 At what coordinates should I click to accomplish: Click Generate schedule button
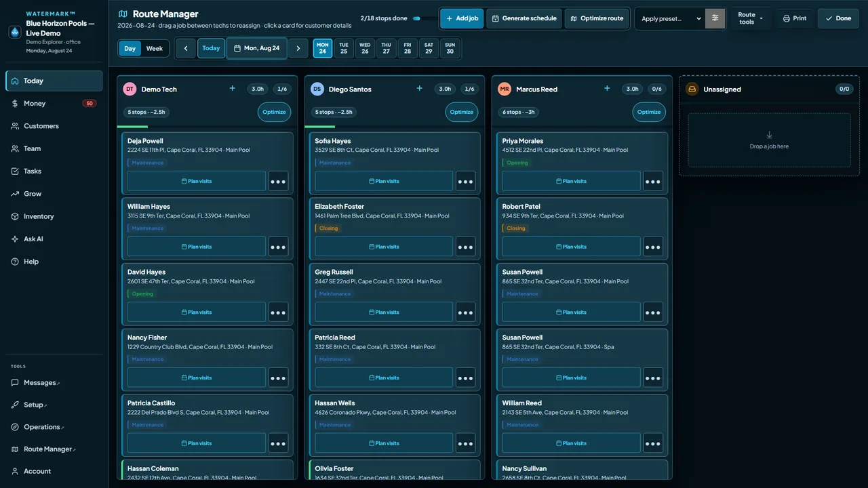pyautogui.click(x=524, y=18)
